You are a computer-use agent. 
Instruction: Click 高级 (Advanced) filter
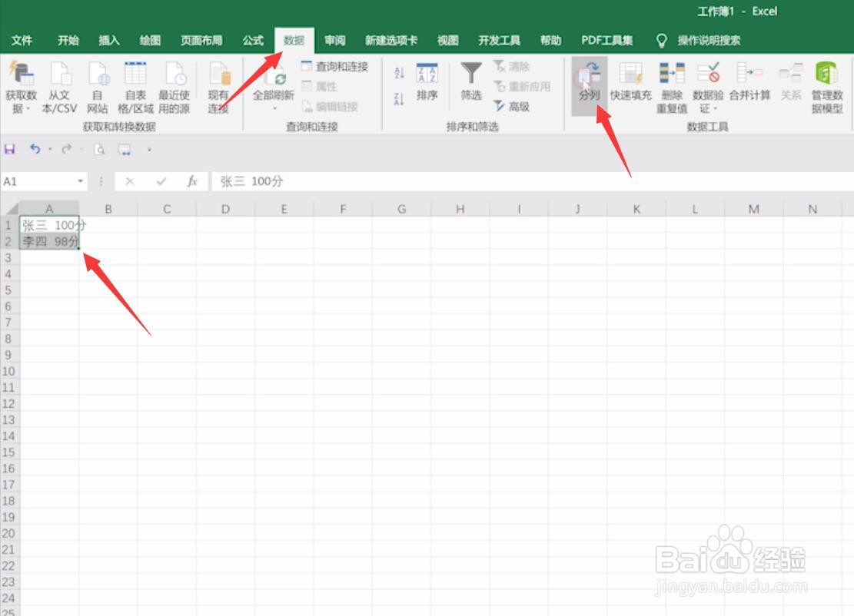point(512,107)
